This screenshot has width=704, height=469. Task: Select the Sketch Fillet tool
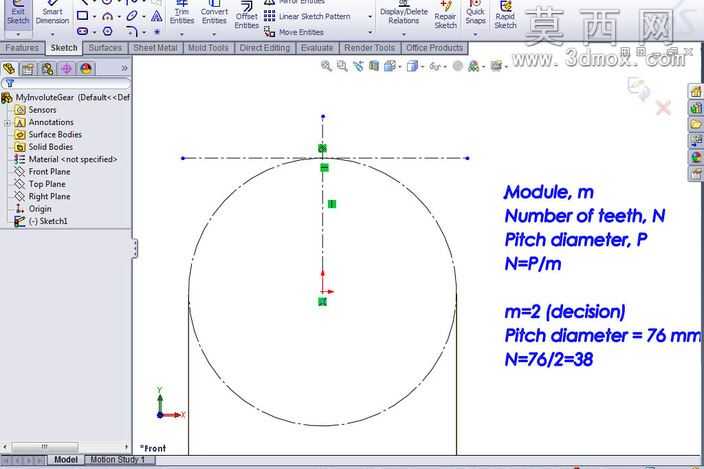tap(132, 31)
